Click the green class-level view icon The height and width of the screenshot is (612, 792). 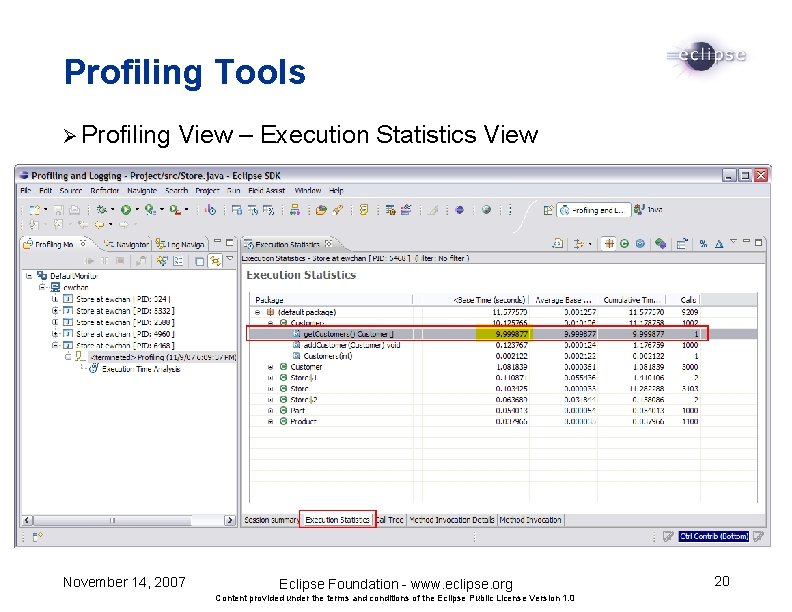pyautogui.click(x=624, y=244)
